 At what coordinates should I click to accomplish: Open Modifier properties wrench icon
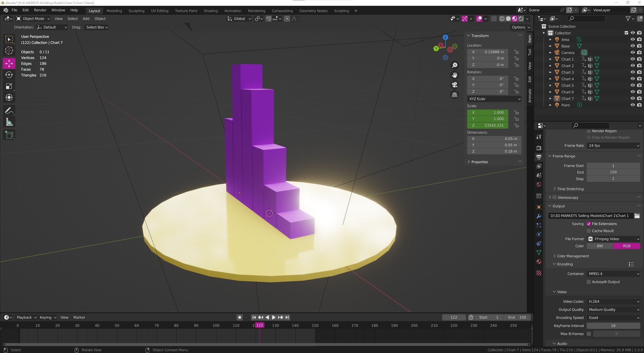pyautogui.click(x=539, y=216)
